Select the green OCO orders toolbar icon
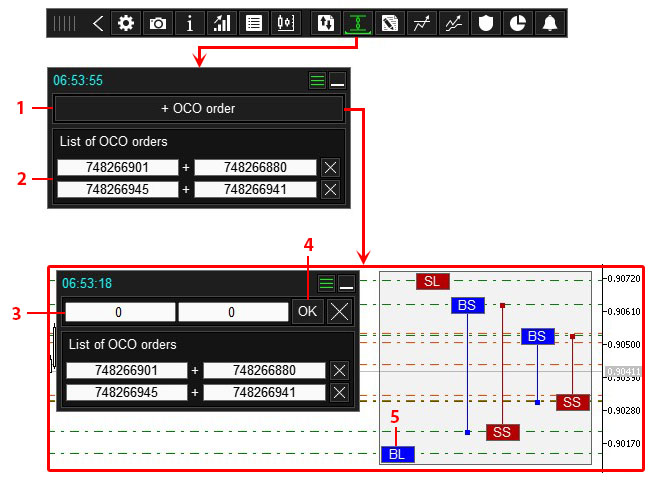The image size is (657, 484). pos(358,23)
